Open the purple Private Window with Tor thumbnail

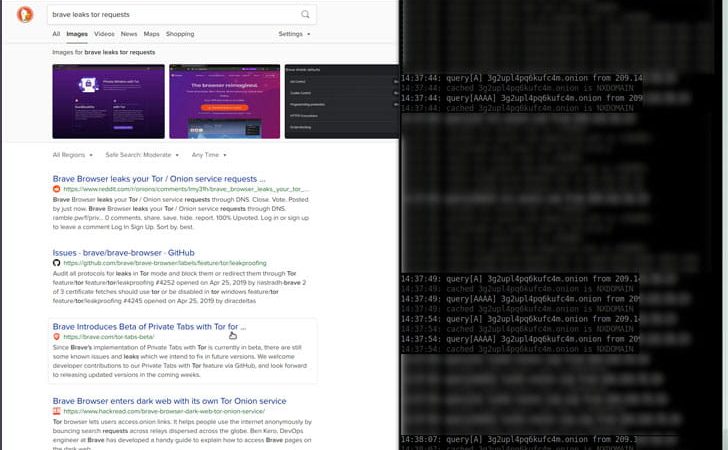(x=108, y=101)
